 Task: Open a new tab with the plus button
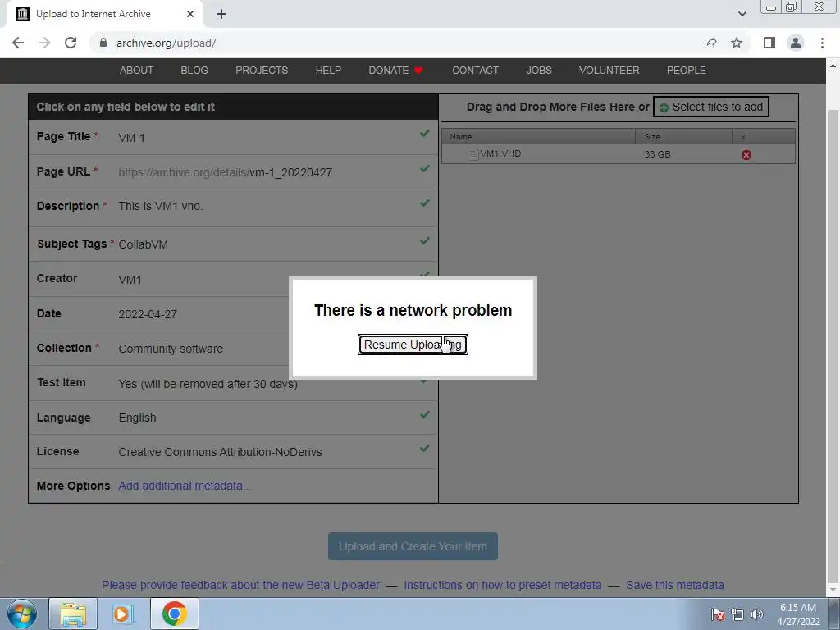click(x=221, y=14)
